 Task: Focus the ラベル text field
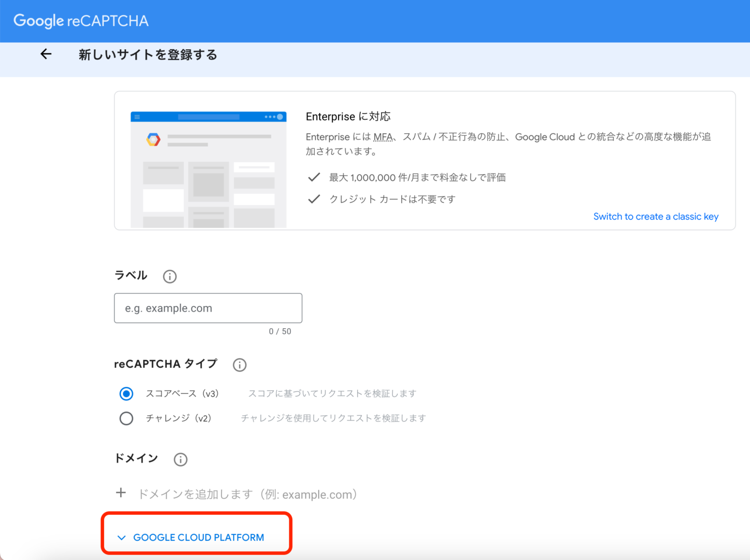208,308
